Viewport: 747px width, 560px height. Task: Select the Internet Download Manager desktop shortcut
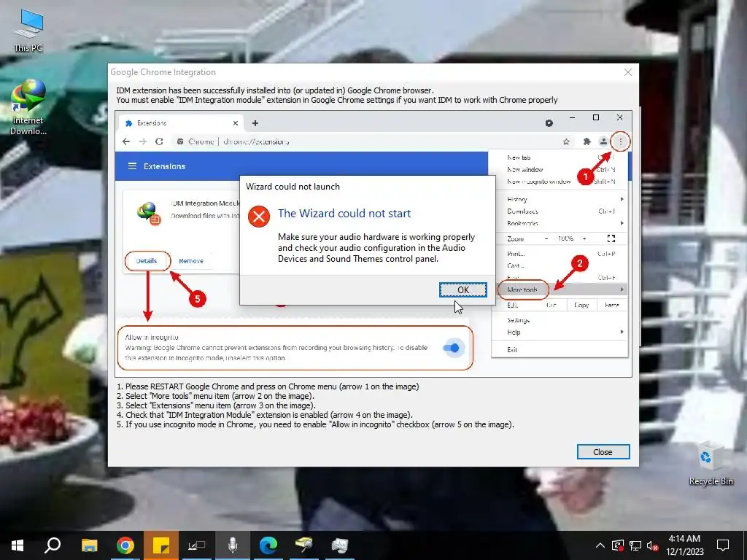coord(28,106)
